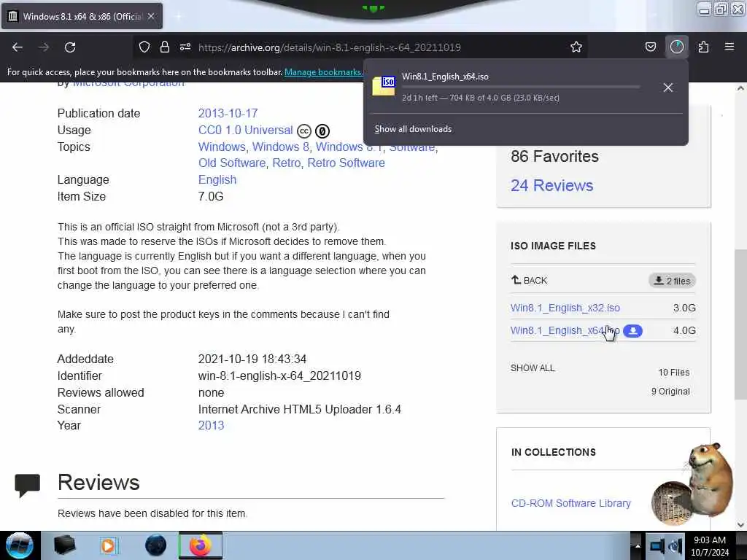Click the volume speaker tray icon
Image resolution: width=747 pixels, height=560 pixels.
click(x=675, y=546)
